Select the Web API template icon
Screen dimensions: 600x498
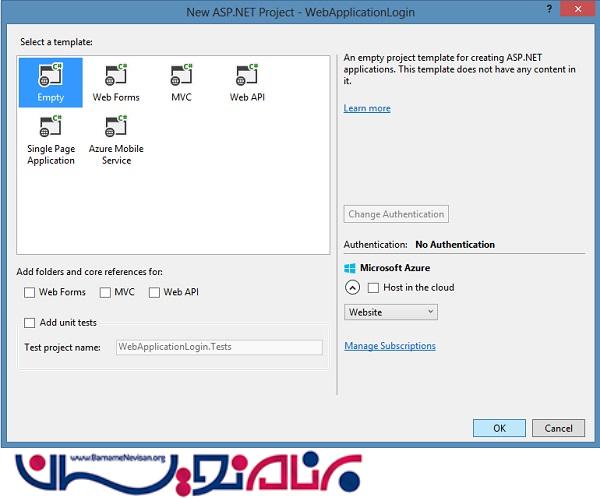click(247, 75)
